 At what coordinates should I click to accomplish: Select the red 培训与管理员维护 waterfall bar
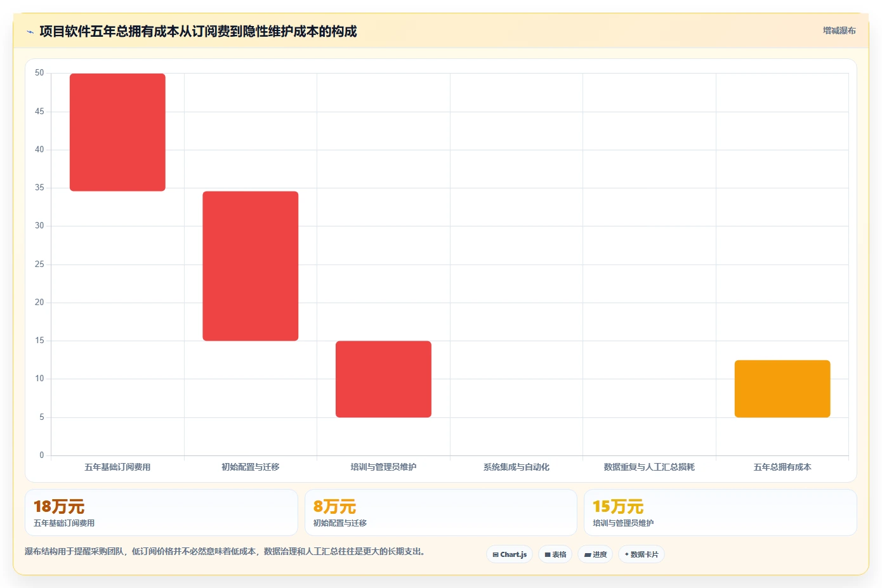click(x=383, y=379)
